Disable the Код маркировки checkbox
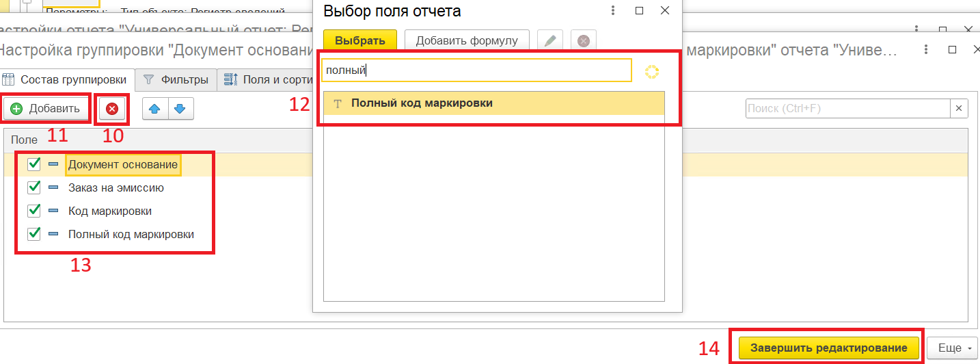Image resolution: width=980 pixels, height=364 pixels. pos(33,211)
